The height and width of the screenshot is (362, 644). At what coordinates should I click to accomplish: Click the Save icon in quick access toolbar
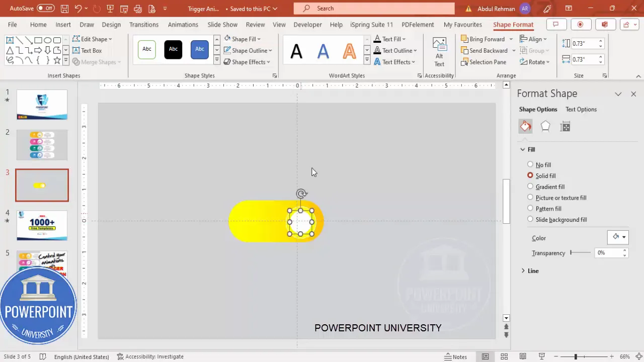coord(64,9)
